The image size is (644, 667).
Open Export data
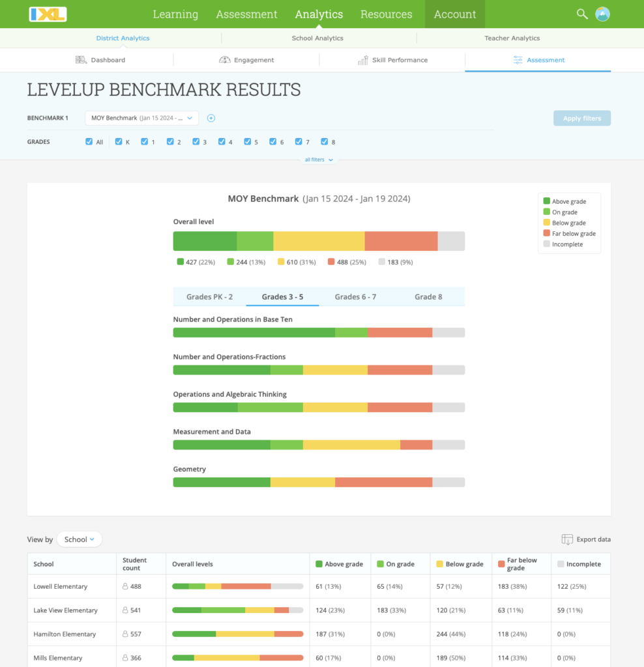tap(585, 539)
